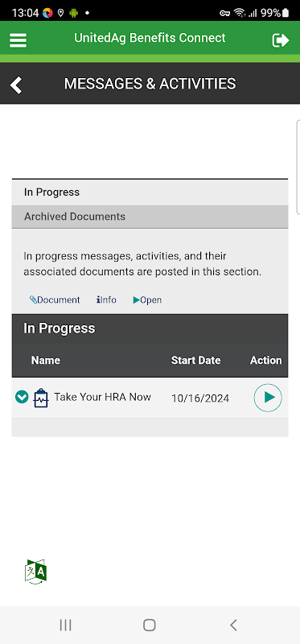Open the hamburger navigation menu

point(18,39)
